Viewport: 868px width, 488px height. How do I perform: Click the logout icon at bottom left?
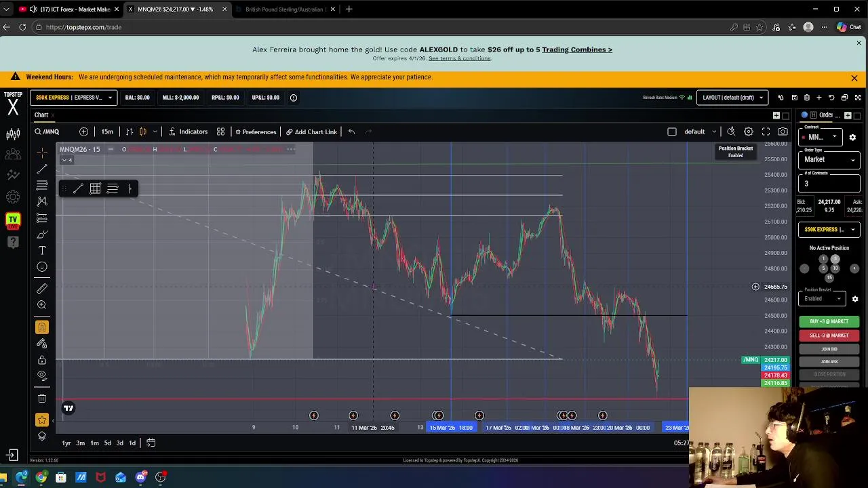pos(13,455)
